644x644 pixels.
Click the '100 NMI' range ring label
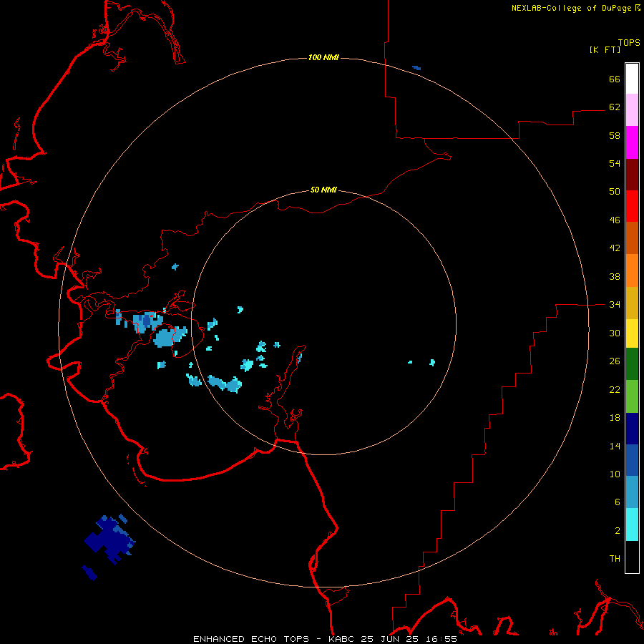point(323,57)
